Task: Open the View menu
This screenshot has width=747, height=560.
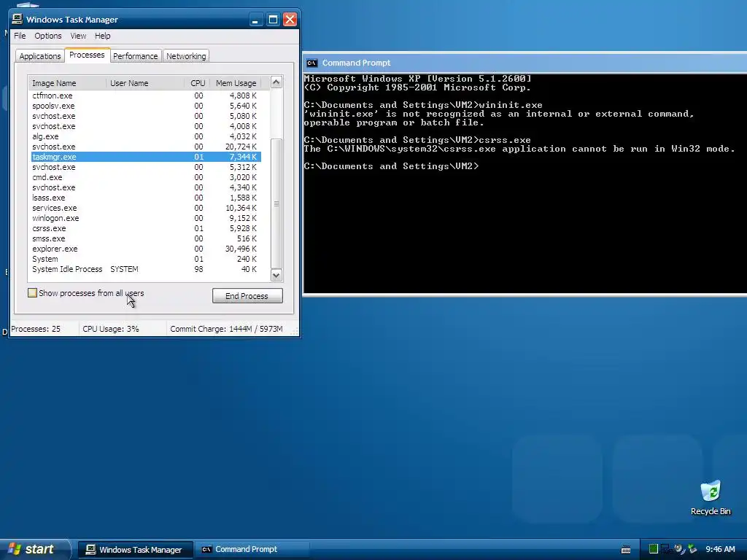Action: 78,36
